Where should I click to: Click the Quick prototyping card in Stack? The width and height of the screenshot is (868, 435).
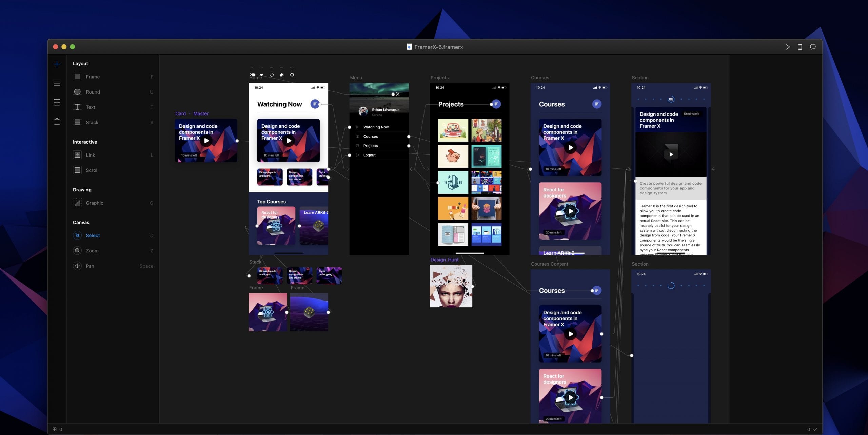[329, 275]
